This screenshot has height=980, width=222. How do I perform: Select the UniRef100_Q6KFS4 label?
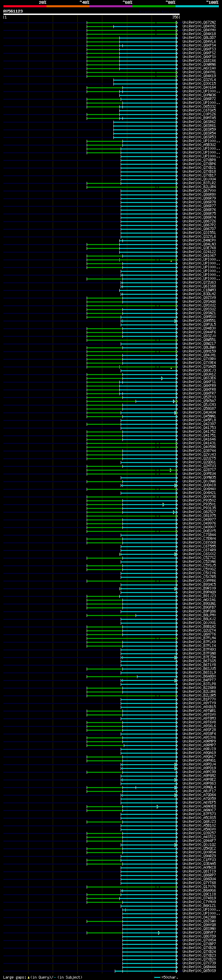pos(199,45)
